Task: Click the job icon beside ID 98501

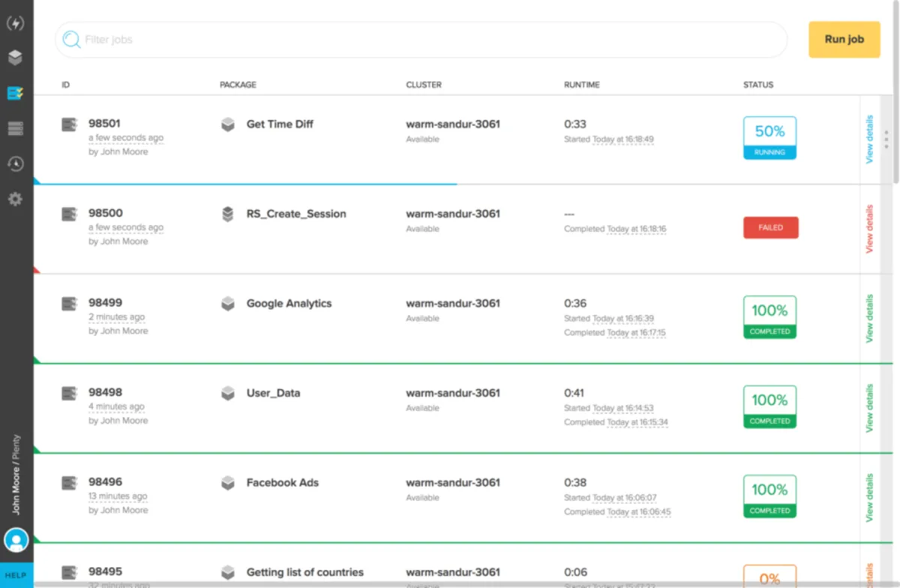Action: 69,124
